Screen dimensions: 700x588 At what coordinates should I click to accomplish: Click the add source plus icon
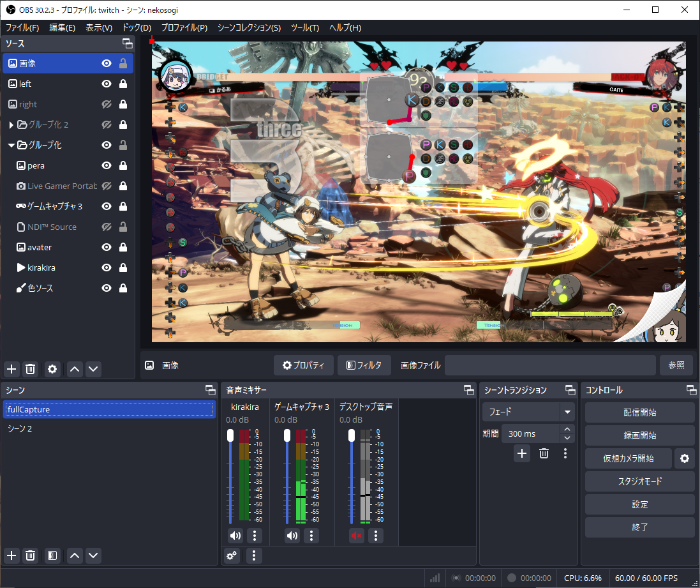click(11, 369)
